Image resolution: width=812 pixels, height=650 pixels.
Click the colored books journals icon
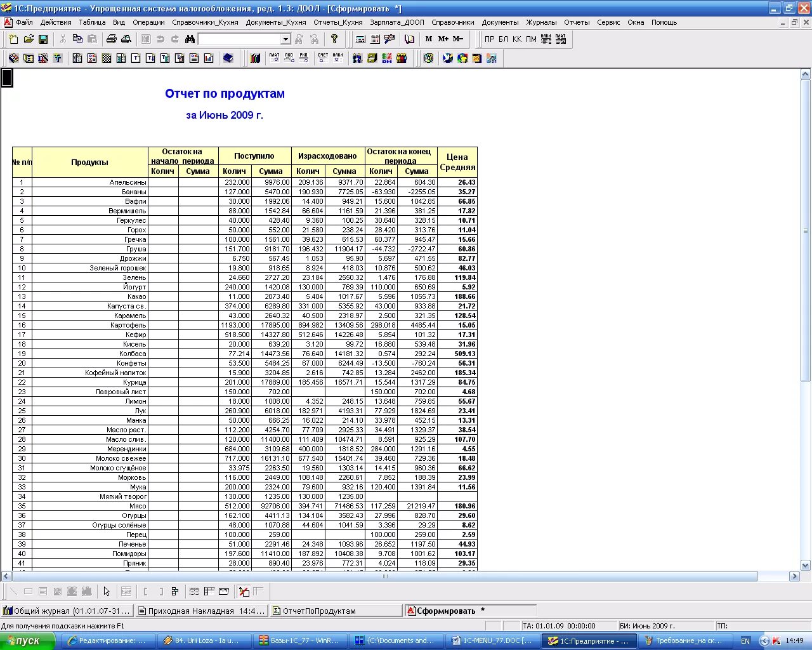pos(255,58)
